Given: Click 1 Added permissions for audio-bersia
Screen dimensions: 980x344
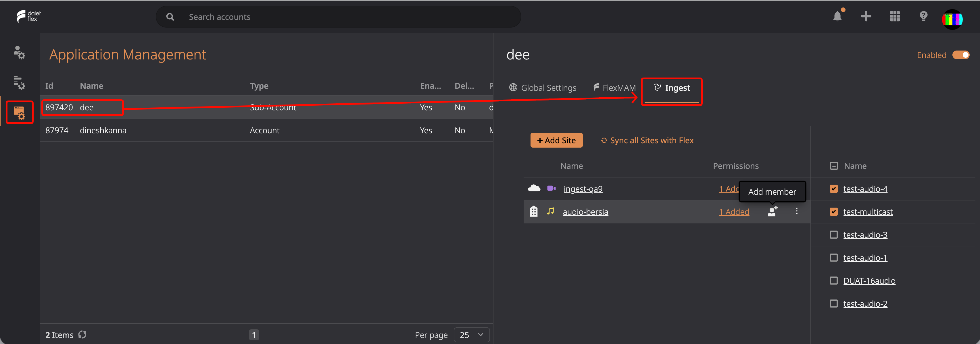Looking at the screenshot, I should click(734, 212).
